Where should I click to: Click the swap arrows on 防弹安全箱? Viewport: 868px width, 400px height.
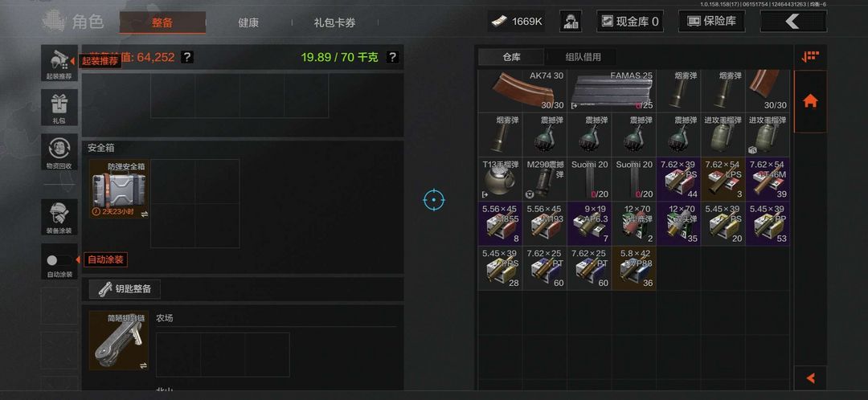(x=145, y=214)
